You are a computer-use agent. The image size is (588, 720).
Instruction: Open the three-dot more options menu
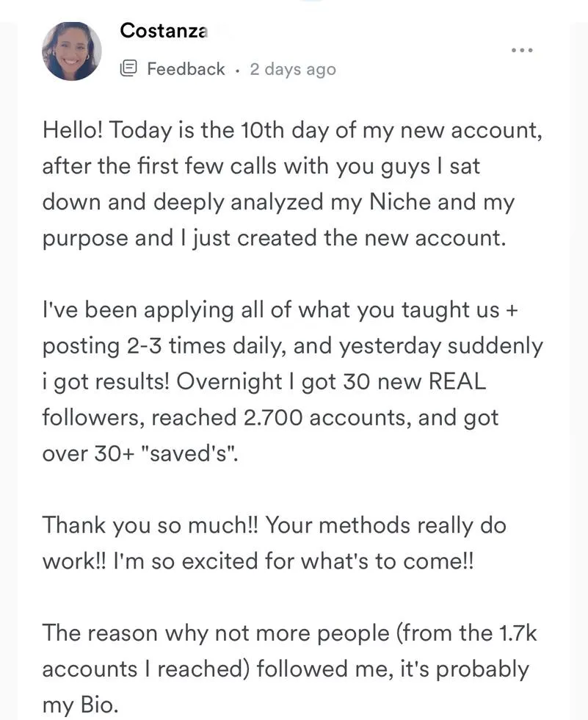point(523,50)
